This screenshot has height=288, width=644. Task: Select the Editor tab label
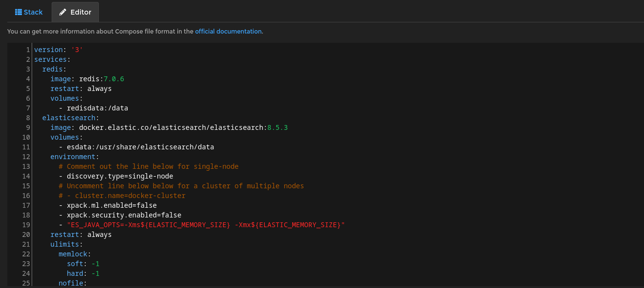tap(81, 12)
